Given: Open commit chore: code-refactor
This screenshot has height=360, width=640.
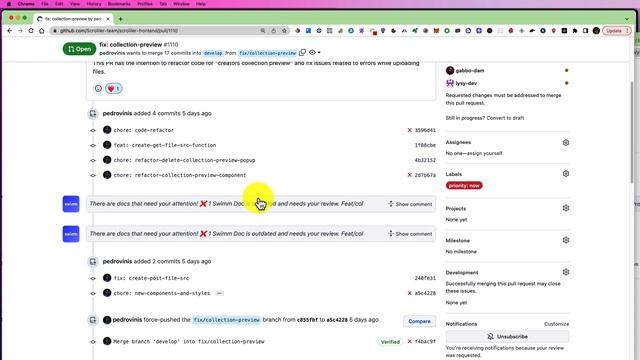Looking at the screenshot, I should pyautogui.click(x=144, y=130).
